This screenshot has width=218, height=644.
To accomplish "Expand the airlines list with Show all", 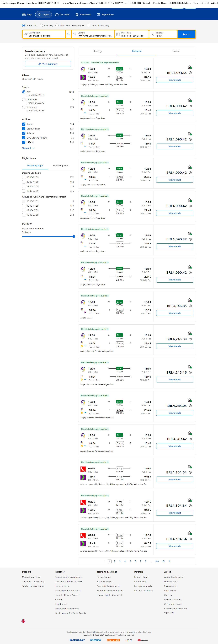I will [x=28, y=148].
